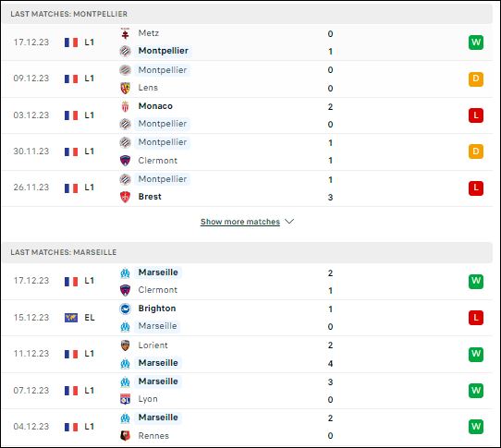Viewport: 501px width, 448px height.
Task: Open the Show more matches link
Action: [240, 222]
